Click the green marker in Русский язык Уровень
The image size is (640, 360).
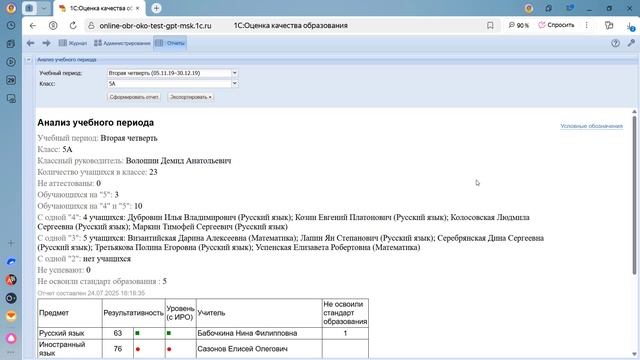click(x=169, y=333)
